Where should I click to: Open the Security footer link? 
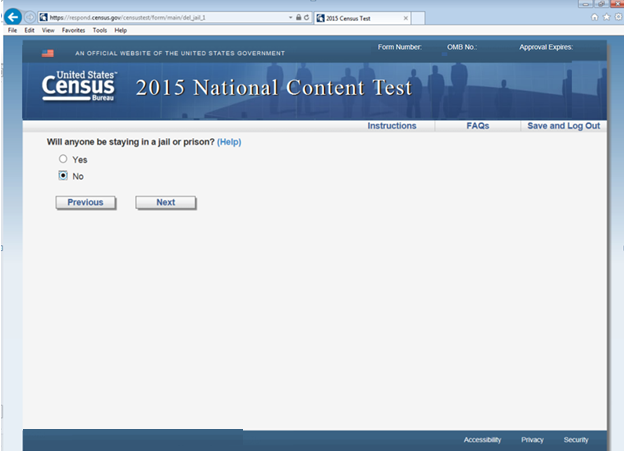[576, 440]
